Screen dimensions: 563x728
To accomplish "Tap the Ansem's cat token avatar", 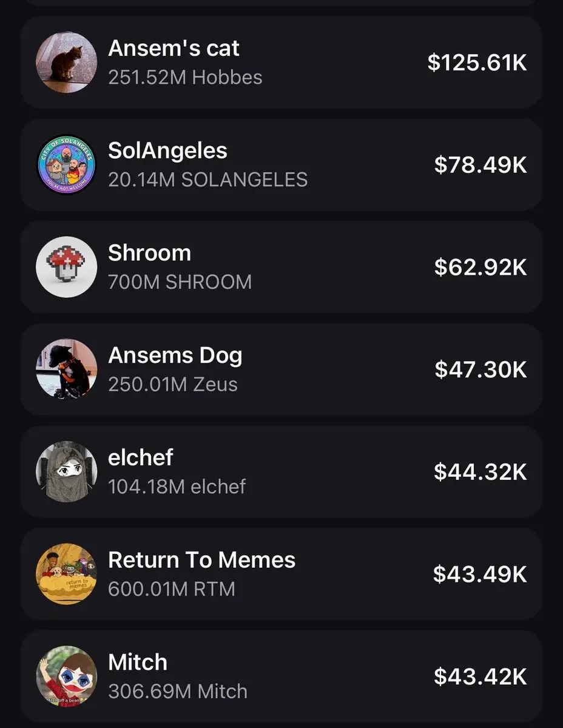I will 66,62.
